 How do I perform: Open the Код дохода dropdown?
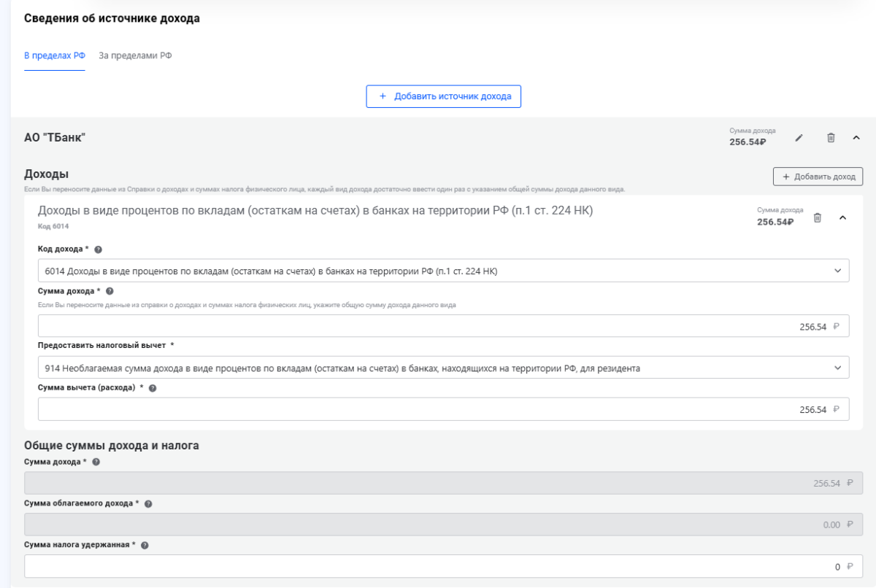coord(443,271)
